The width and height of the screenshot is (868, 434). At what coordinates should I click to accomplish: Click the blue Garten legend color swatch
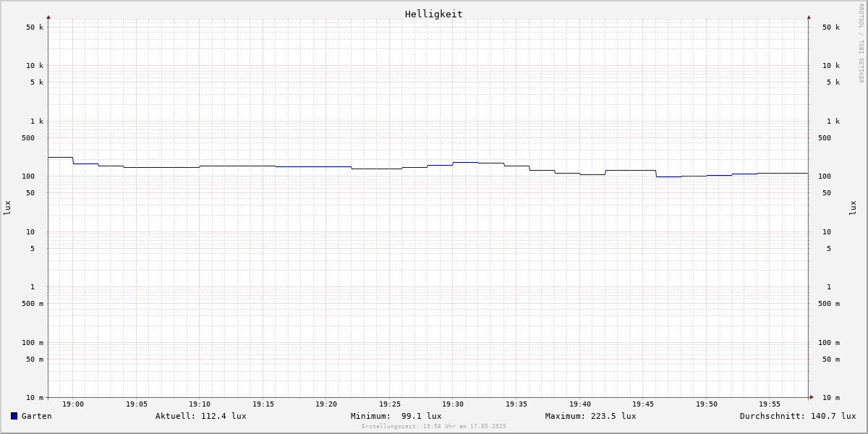coord(14,416)
